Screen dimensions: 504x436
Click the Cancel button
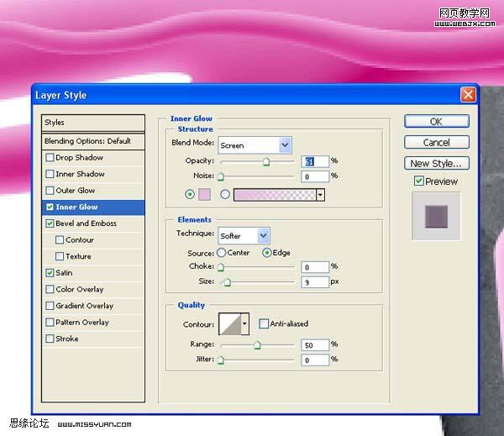[437, 143]
